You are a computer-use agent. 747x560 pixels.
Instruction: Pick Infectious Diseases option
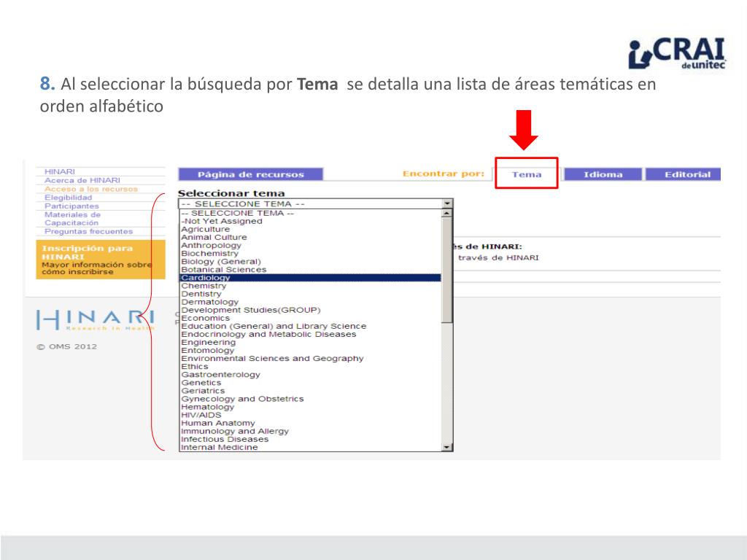(311, 440)
